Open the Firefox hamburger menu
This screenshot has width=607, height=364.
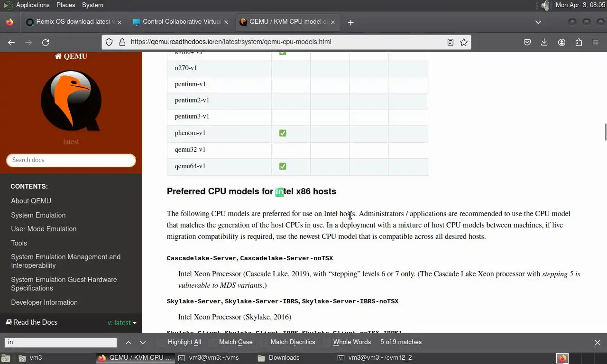[x=596, y=42]
